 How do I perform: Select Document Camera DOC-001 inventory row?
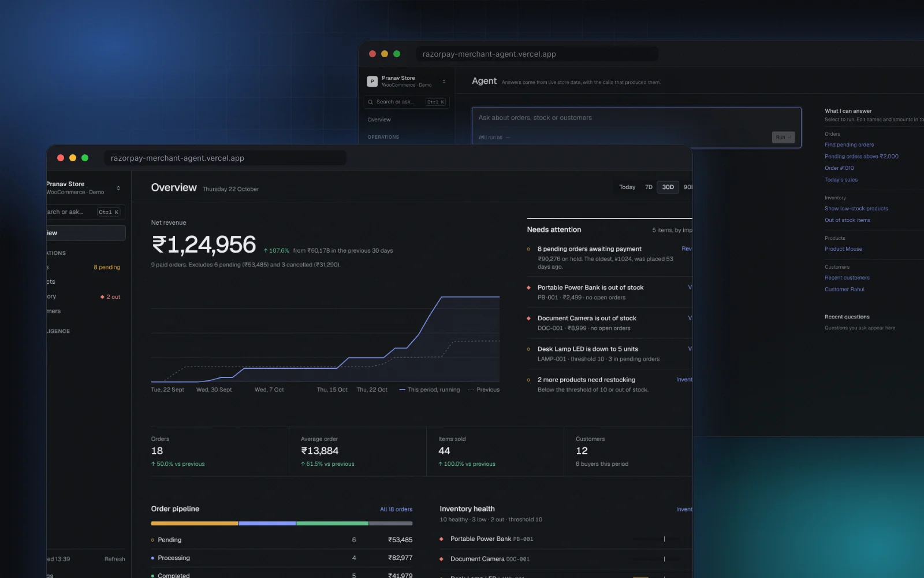coord(565,559)
